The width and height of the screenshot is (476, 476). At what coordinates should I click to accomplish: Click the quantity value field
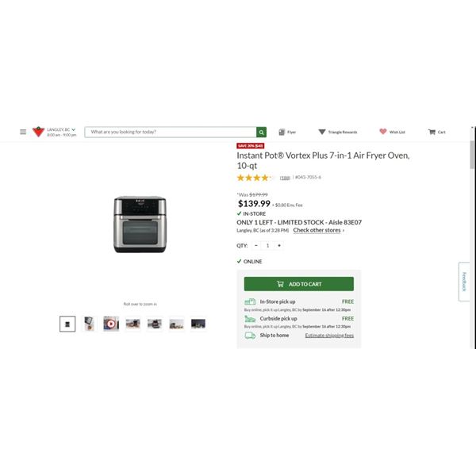[x=268, y=245]
